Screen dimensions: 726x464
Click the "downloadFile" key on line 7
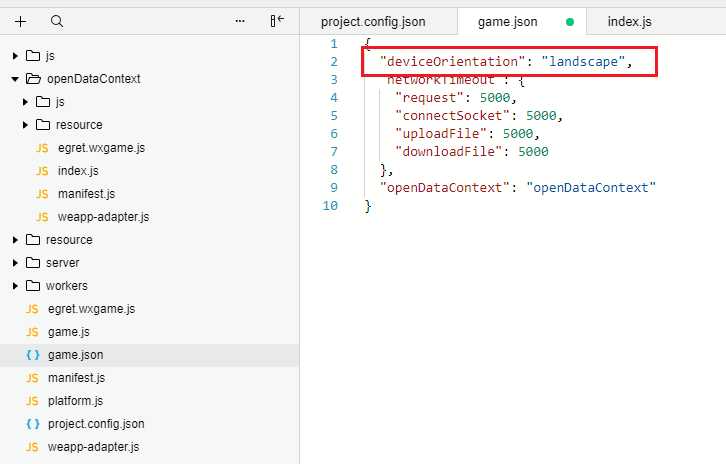coord(449,152)
